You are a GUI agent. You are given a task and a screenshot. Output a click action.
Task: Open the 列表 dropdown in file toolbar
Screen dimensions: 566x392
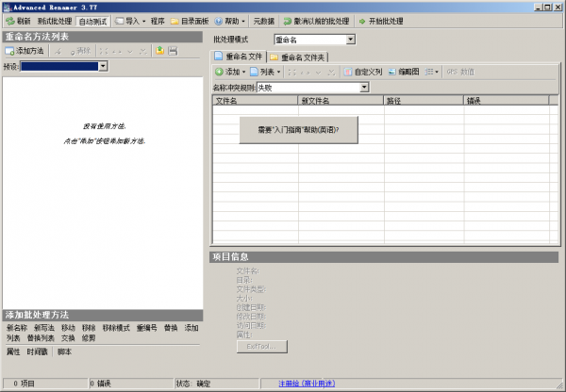(x=265, y=72)
